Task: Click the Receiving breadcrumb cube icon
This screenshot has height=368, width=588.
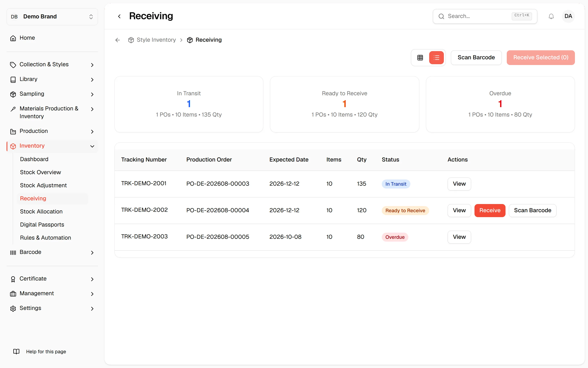Action: [x=190, y=40]
